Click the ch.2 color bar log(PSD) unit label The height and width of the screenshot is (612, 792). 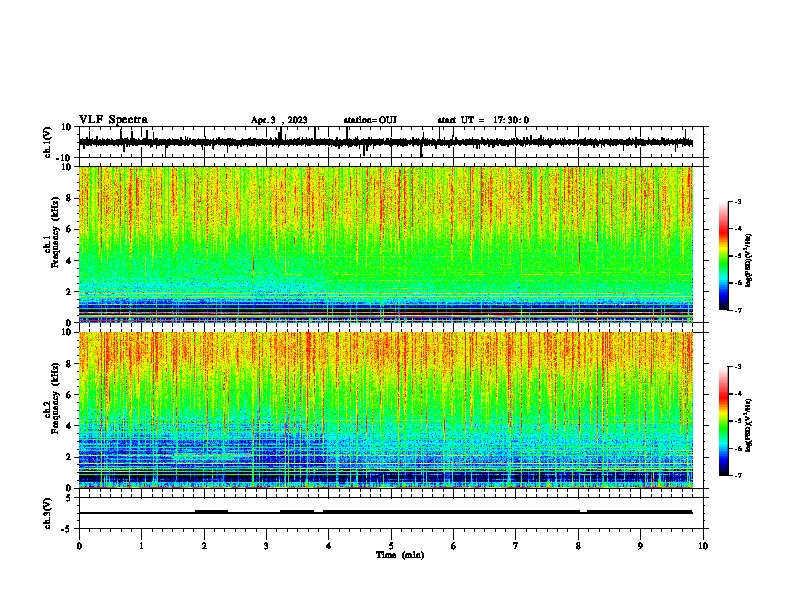click(x=749, y=425)
